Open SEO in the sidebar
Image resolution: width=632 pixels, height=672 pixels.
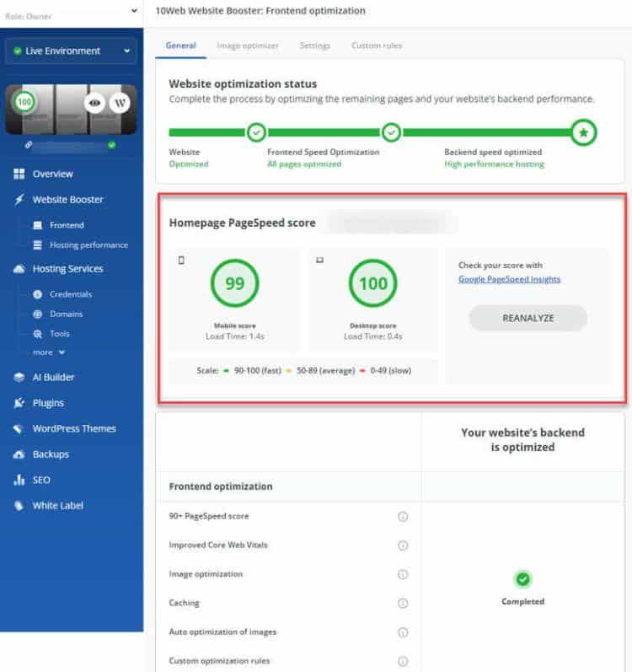pos(41,480)
